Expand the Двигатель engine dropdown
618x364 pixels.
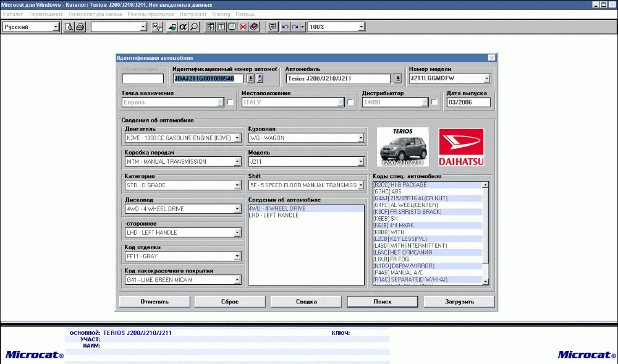point(237,138)
